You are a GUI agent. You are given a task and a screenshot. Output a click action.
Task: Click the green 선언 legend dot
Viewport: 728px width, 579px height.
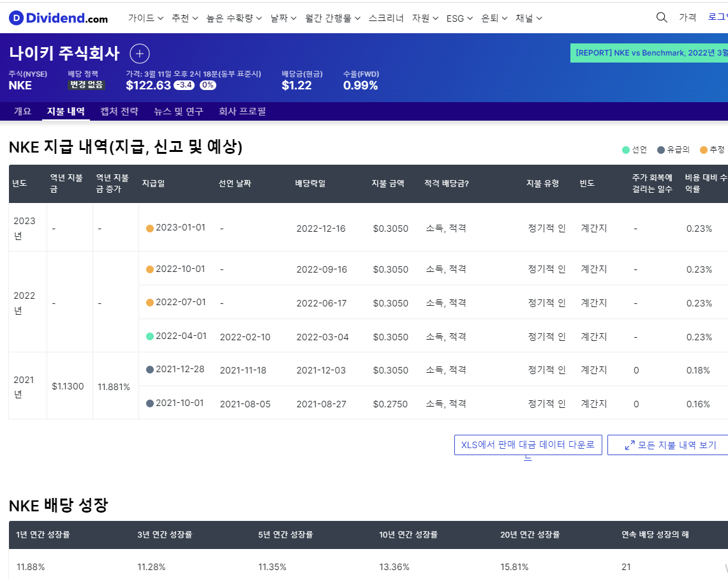click(x=626, y=149)
